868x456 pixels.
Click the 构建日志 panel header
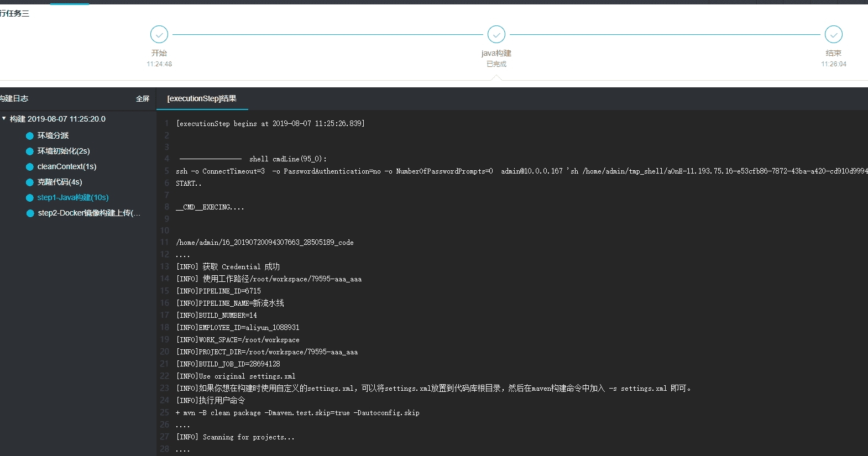point(14,98)
